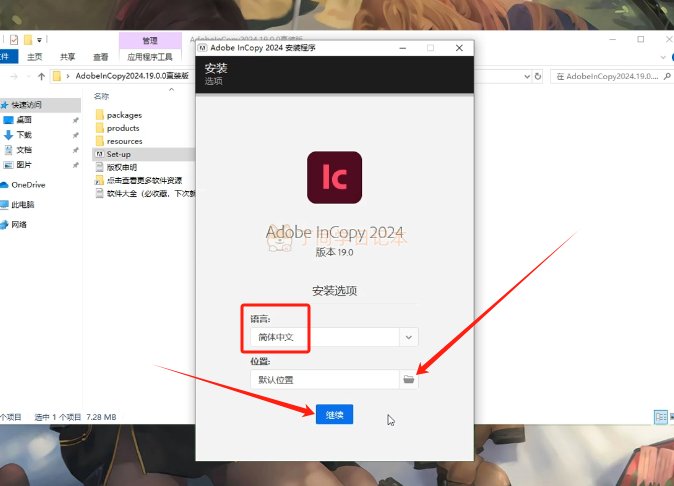This screenshot has width=674, height=486.
Task: Open 桌面 in the navigation pane
Action: coord(24,120)
